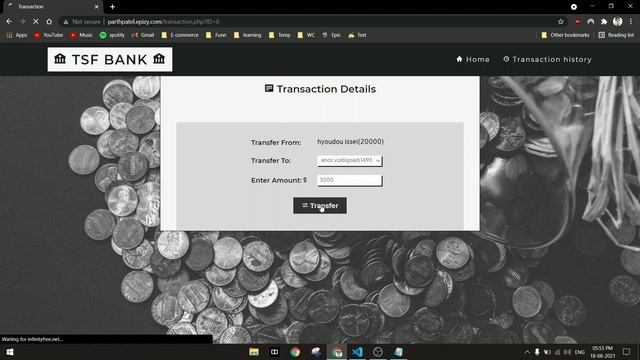The image size is (640, 360).
Task: Open the Extensions puzzle icon
Action: coord(604,22)
